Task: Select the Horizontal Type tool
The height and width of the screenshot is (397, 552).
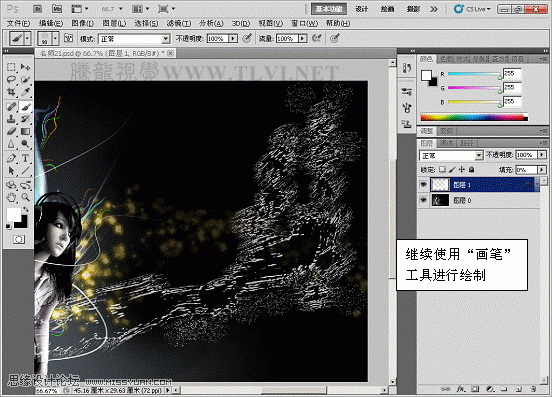Action: coord(25,158)
